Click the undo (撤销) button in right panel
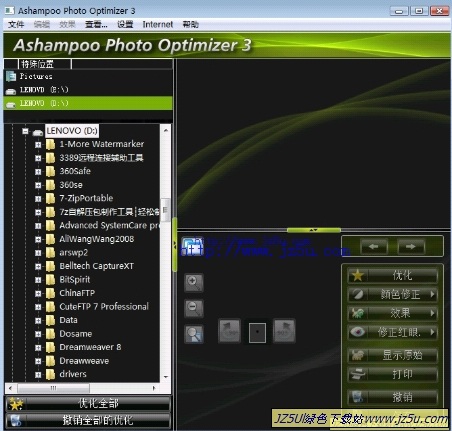The height and width of the screenshot is (431, 452). 393,397
